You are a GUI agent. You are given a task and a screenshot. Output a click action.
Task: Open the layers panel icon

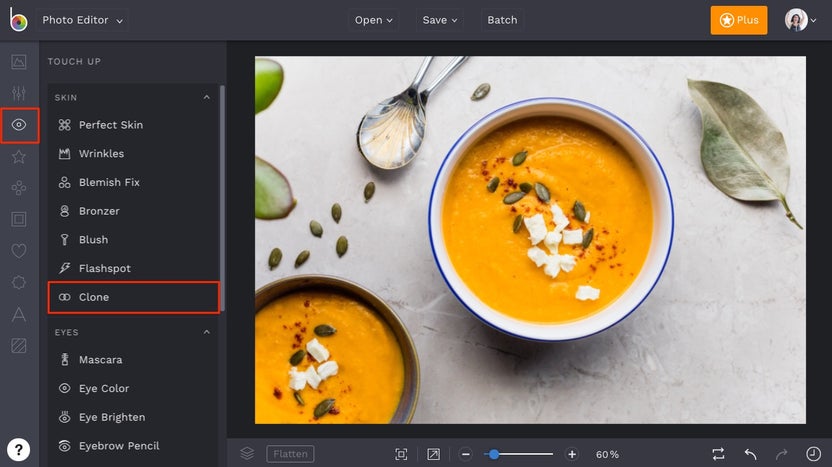[247, 454]
